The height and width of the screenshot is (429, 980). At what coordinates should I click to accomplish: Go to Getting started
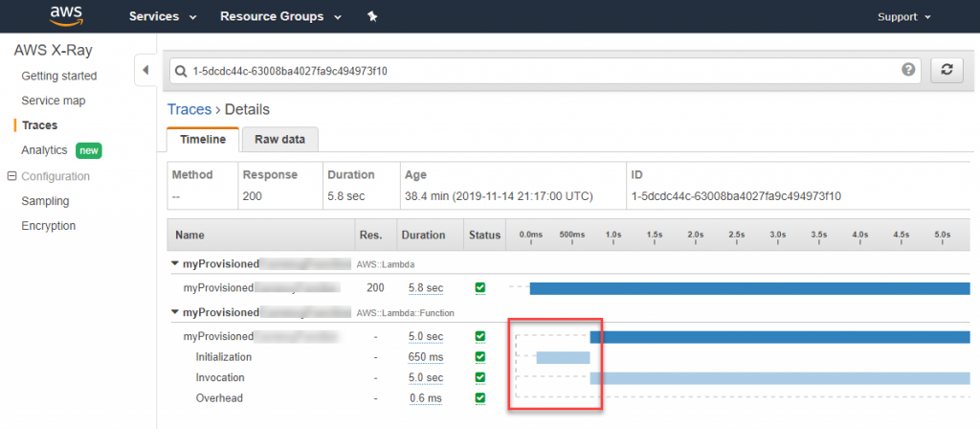58,76
